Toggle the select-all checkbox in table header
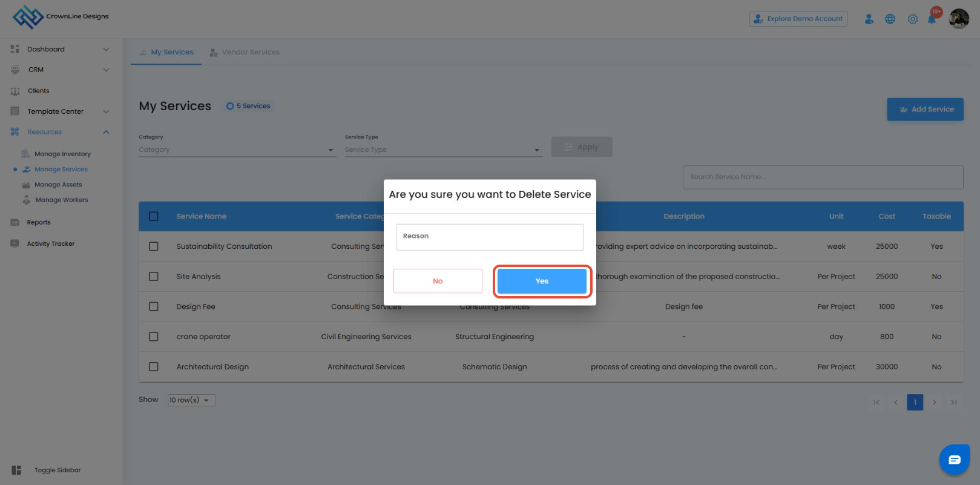 (154, 216)
